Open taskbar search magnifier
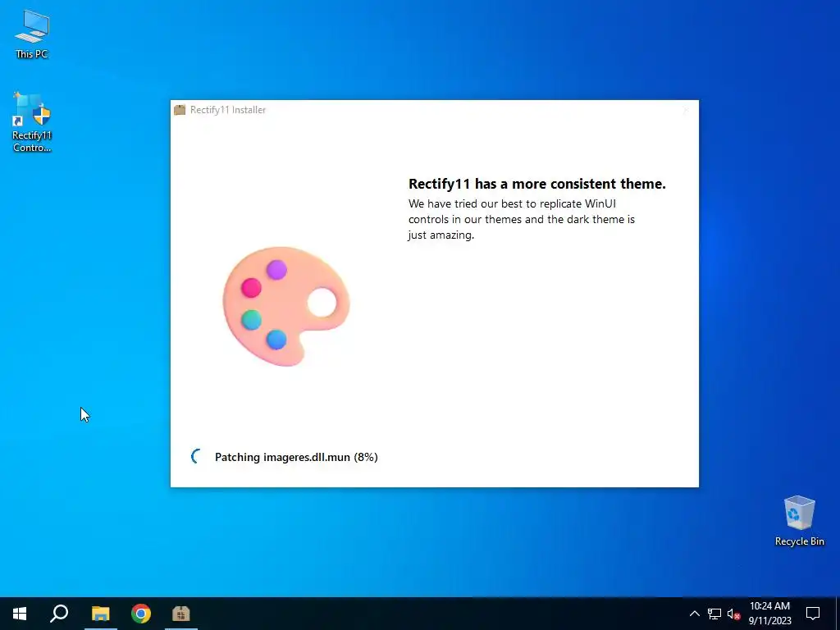The image size is (840, 630). (59, 614)
